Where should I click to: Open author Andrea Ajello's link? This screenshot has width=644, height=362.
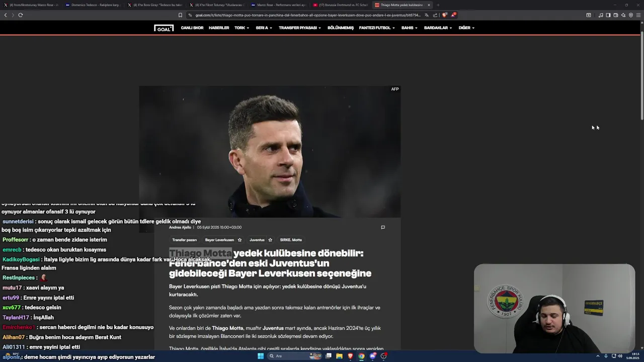[x=180, y=227]
